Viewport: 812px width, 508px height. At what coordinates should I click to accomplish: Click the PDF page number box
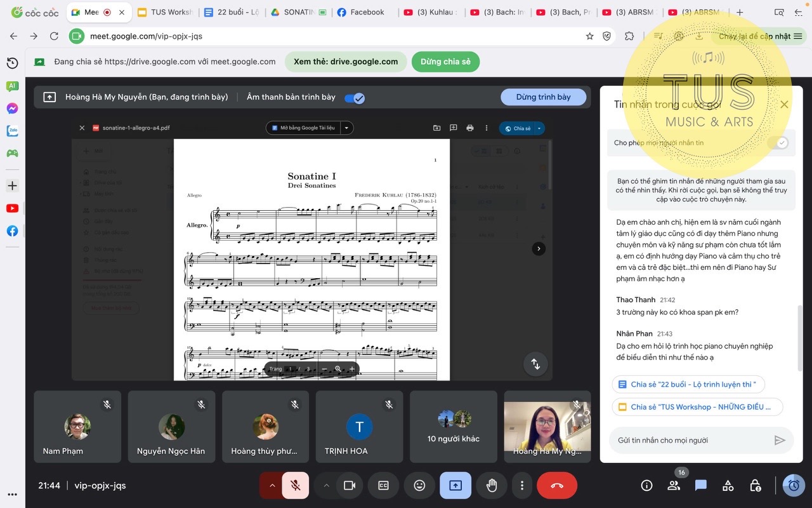[x=291, y=369]
